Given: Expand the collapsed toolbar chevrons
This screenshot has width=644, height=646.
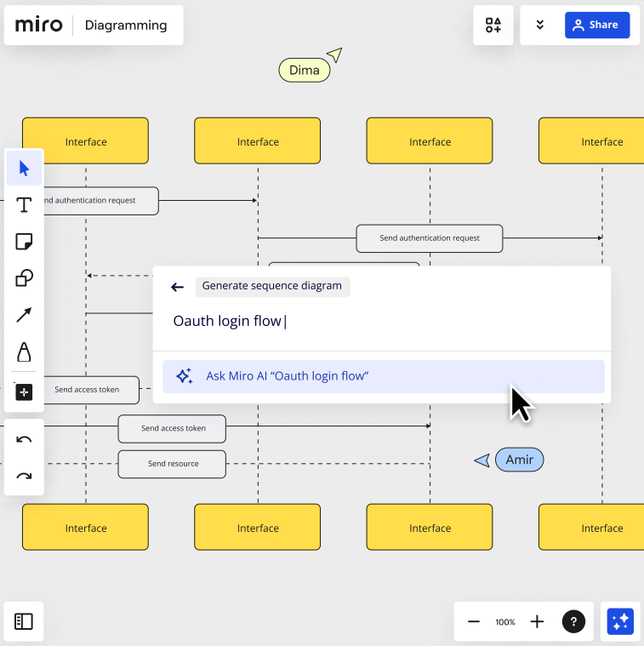Looking at the screenshot, I should tap(540, 26).
